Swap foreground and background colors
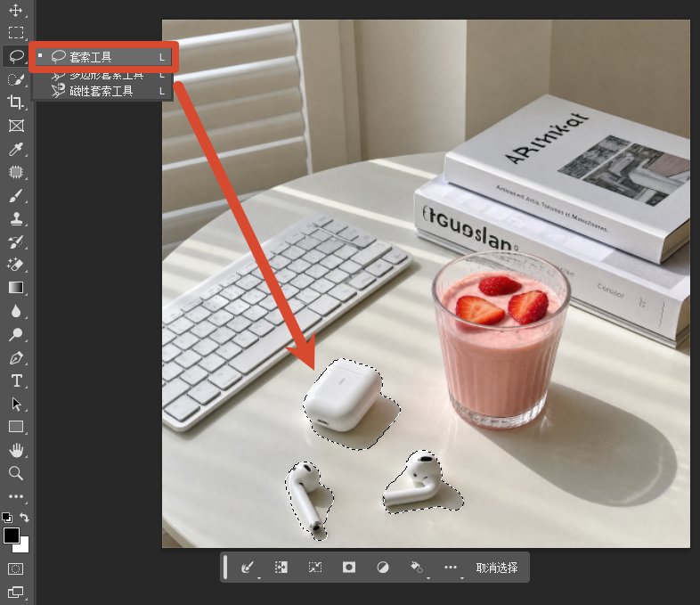The width and height of the screenshot is (700, 605). pos(25,518)
